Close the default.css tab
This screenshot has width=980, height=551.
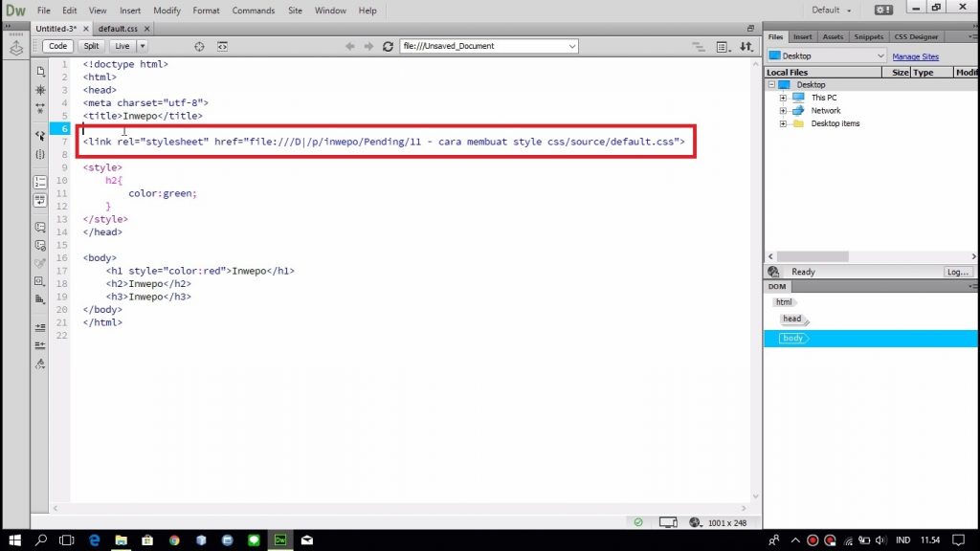146,29
